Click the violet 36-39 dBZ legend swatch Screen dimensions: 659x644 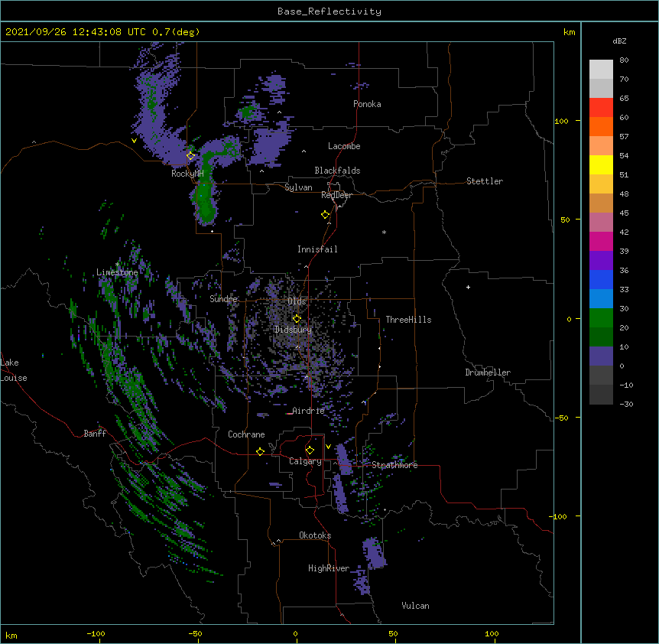tap(601, 261)
